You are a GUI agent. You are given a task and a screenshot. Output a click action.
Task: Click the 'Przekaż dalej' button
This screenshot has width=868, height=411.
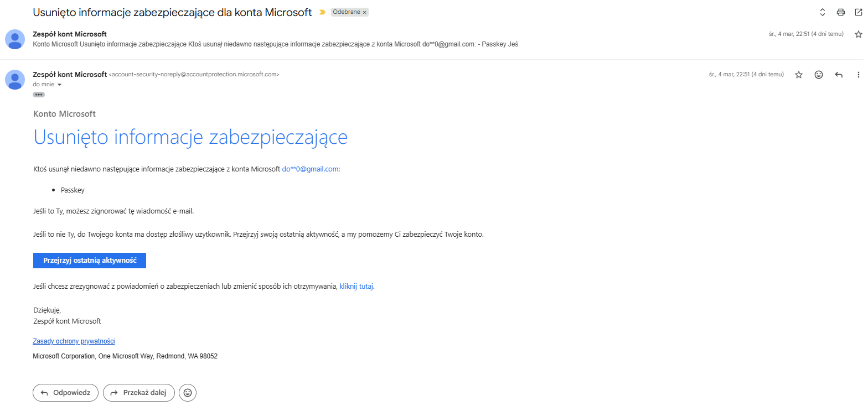point(139,393)
